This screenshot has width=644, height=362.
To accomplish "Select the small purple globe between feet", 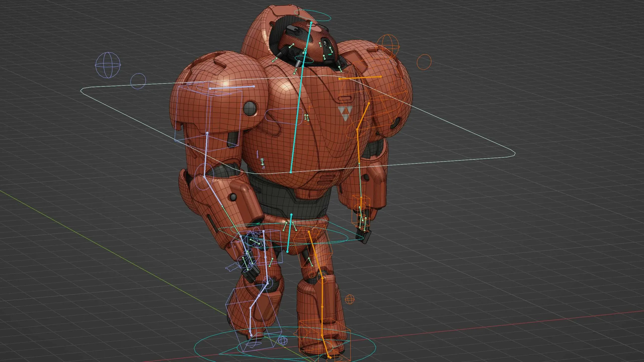I will coord(283,341).
